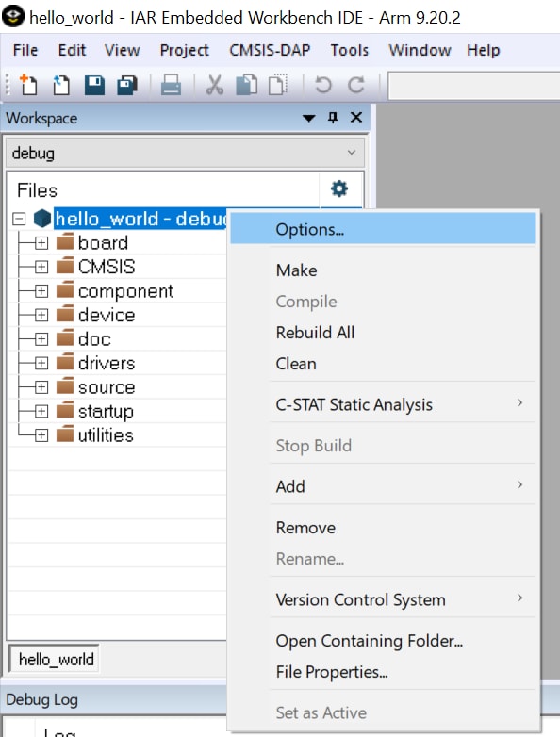The width and height of the screenshot is (560, 737).
Task: Select the drivers label in tree
Action: [107, 363]
